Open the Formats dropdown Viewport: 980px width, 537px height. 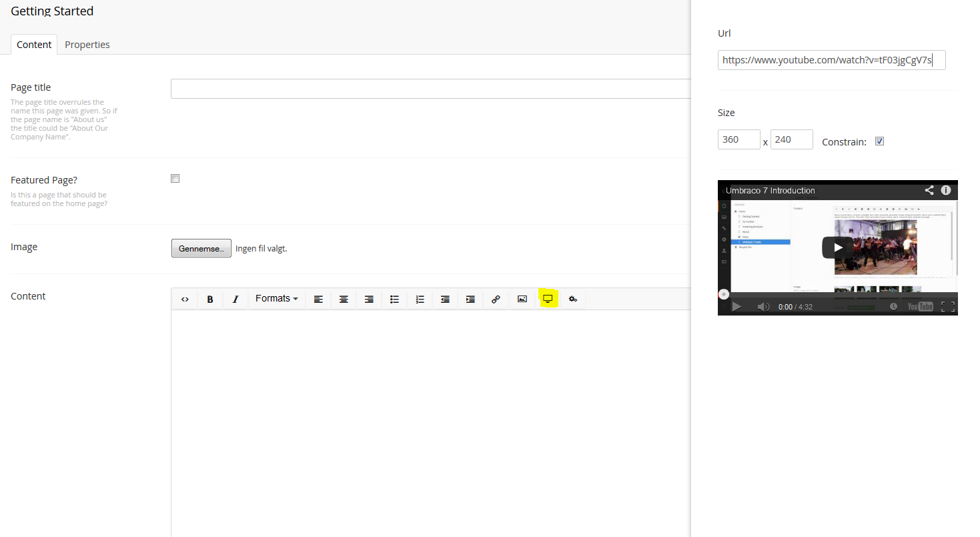pos(276,299)
